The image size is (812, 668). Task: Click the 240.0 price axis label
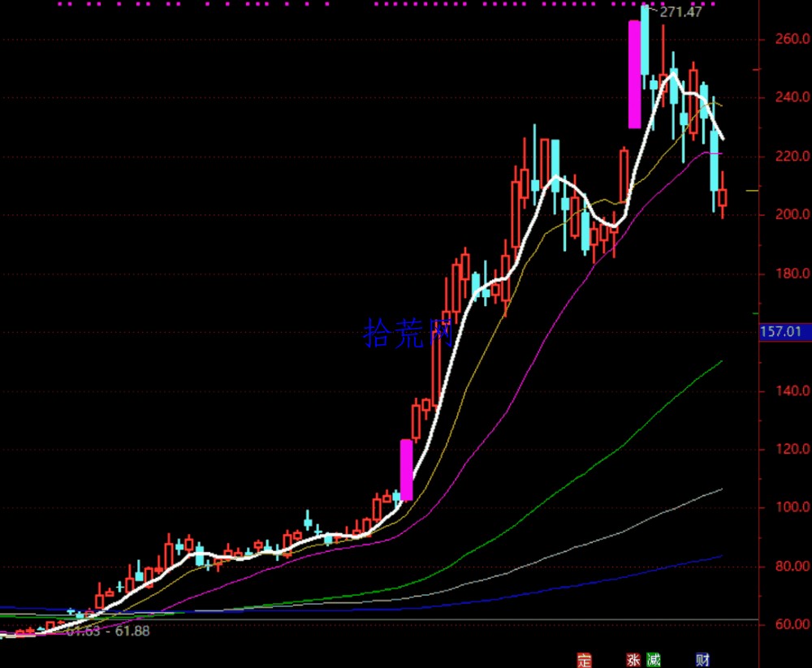pos(793,97)
